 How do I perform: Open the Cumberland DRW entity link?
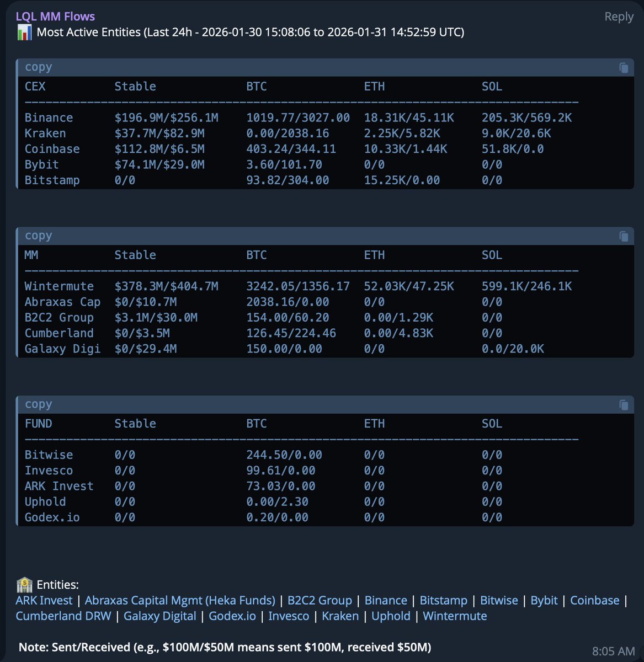click(63, 616)
